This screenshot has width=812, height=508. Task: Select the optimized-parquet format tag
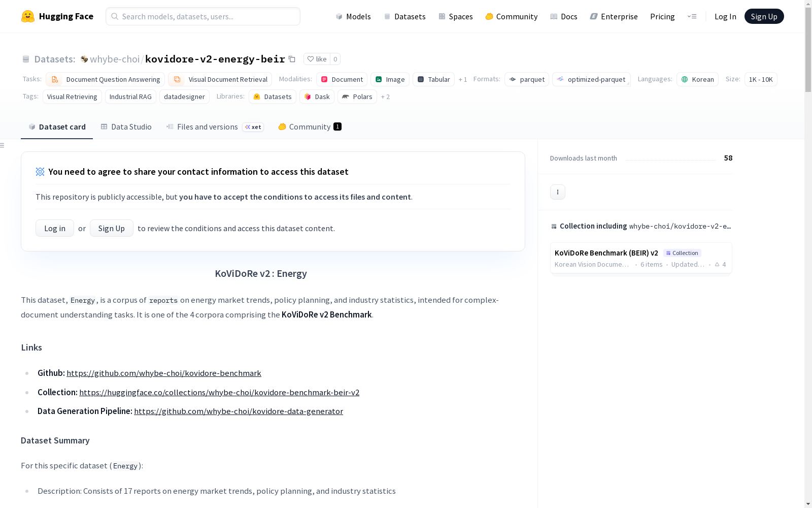tap(591, 79)
